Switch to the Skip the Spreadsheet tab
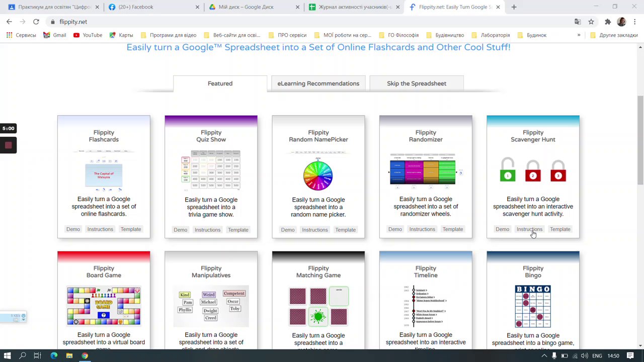Screen dimensions: 644x362 pos(417,83)
